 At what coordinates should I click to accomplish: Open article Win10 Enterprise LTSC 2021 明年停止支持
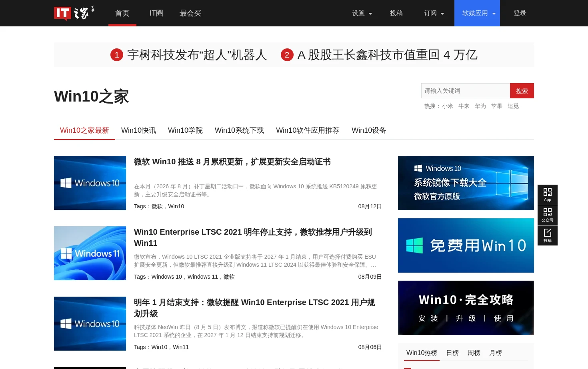(253, 237)
